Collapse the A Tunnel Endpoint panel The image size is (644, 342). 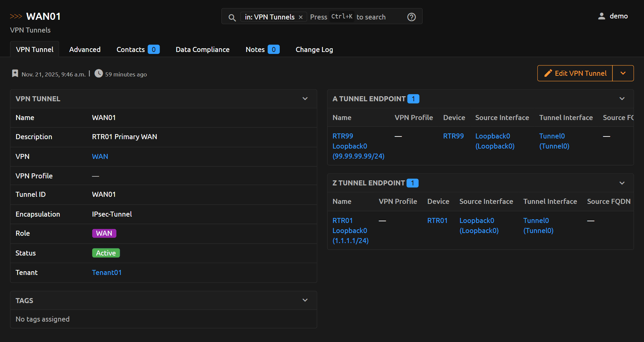(622, 99)
